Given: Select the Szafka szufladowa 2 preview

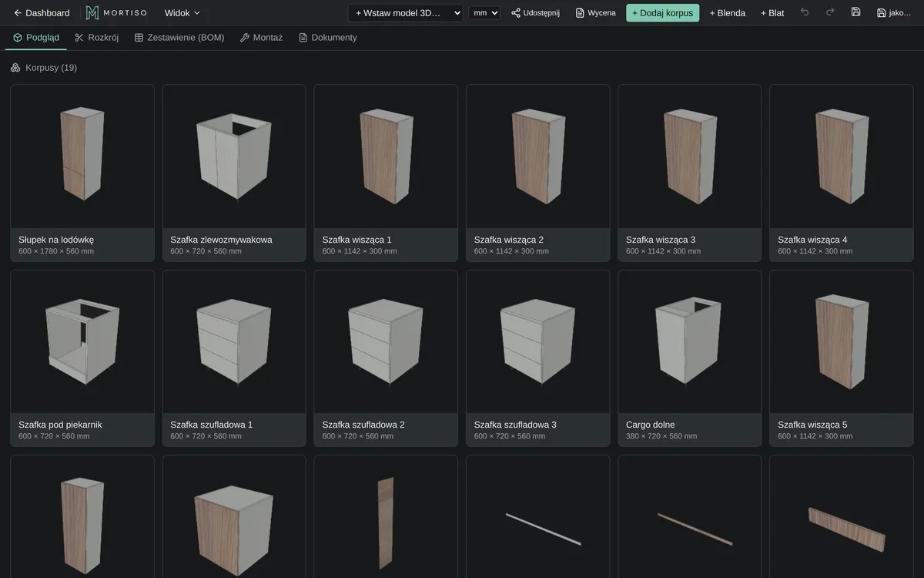Looking at the screenshot, I should click(386, 341).
